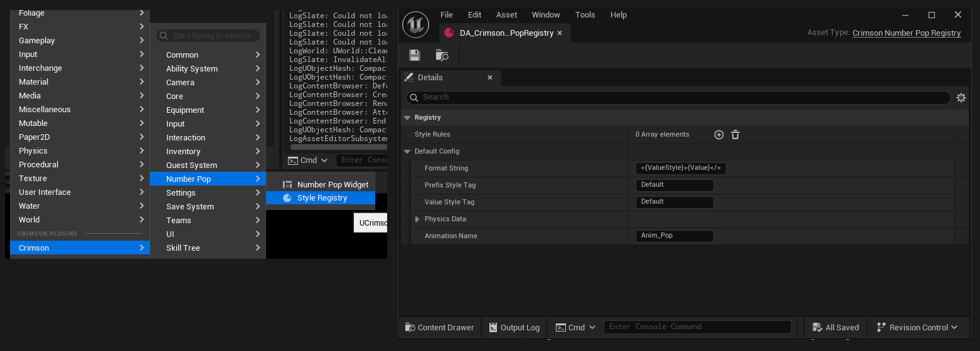The height and width of the screenshot is (351, 980).
Task: Click the Save asset floppy disk icon
Action: pyautogui.click(x=415, y=55)
